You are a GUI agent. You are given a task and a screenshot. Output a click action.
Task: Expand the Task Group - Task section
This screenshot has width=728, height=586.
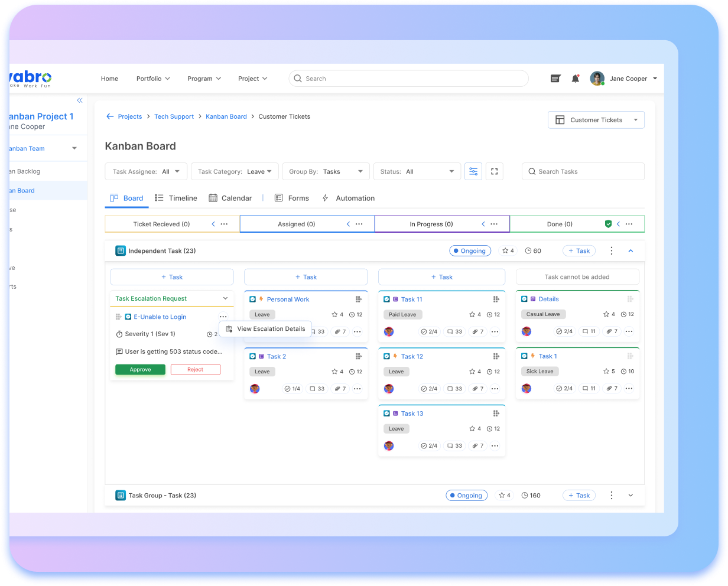[630, 496]
